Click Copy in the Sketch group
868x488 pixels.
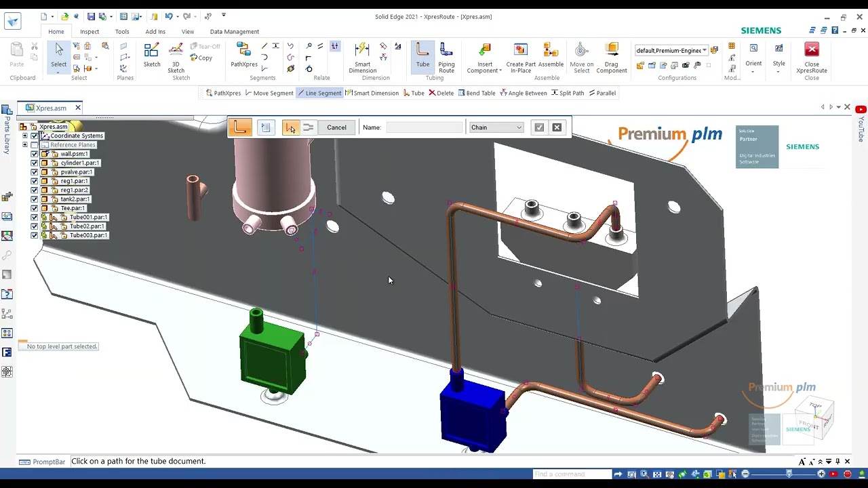pyautogui.click(x=201, y=58)
